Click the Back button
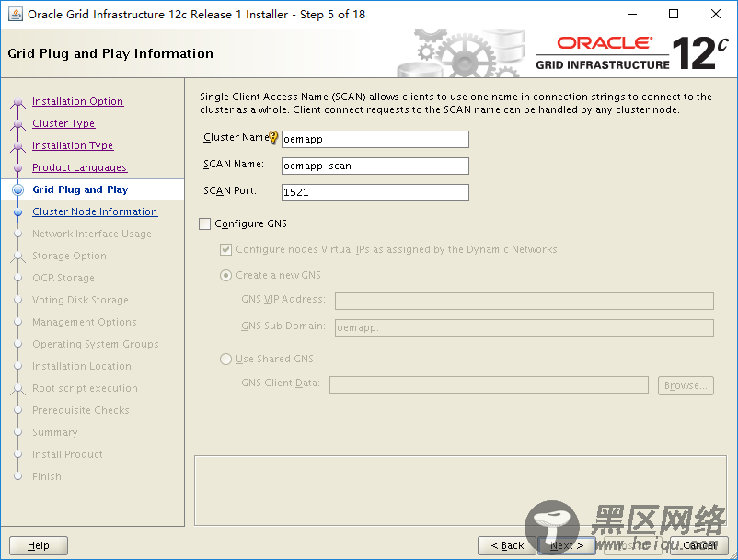 coord(507,545)
